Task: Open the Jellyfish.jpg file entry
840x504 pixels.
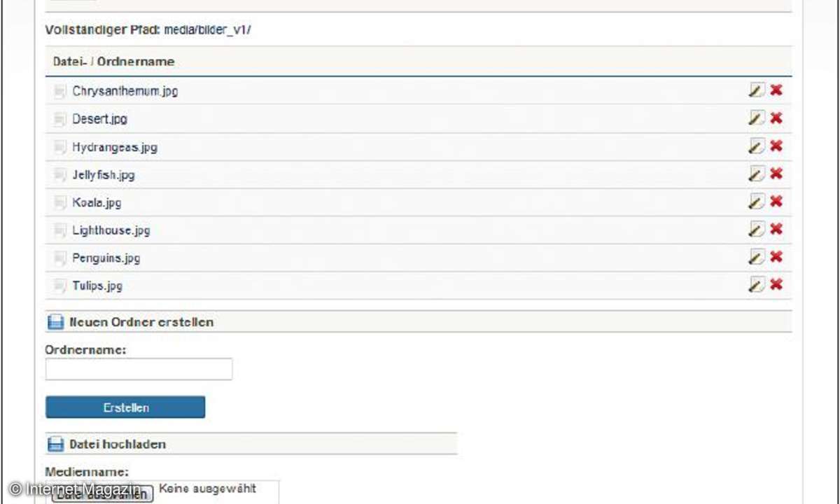Action: tap(104, 175)
